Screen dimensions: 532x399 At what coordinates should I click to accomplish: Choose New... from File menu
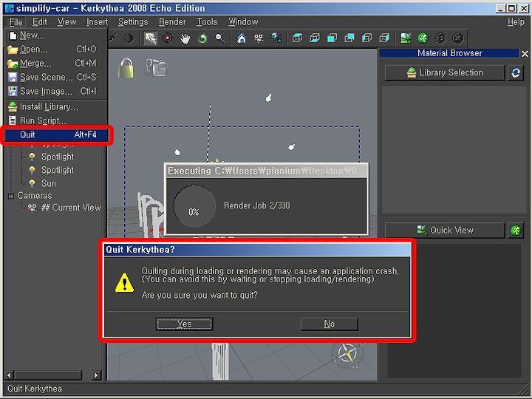point(56,35)
